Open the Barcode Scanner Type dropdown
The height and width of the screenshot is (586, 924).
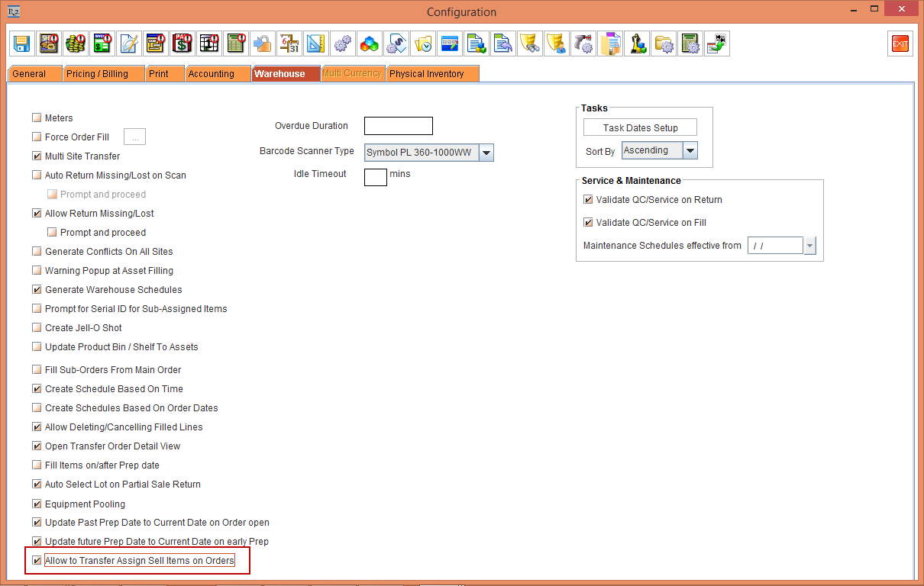coord(486,152)
